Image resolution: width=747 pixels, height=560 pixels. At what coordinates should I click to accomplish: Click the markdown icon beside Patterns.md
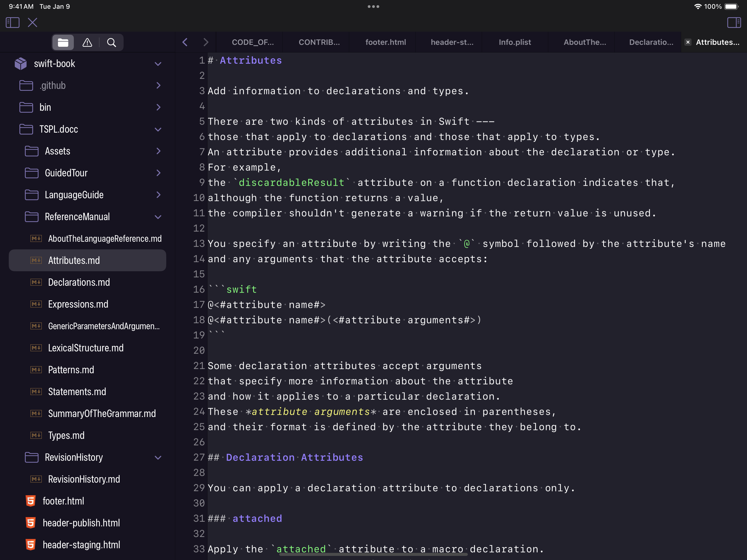pyautogui.click(x=36, y=370)
